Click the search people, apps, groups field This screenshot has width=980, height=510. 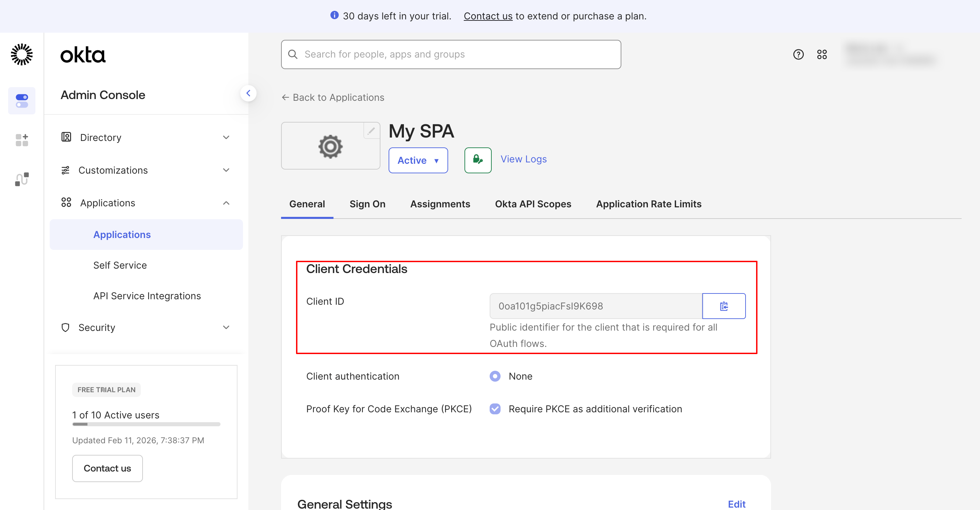(x=451, y=54)
